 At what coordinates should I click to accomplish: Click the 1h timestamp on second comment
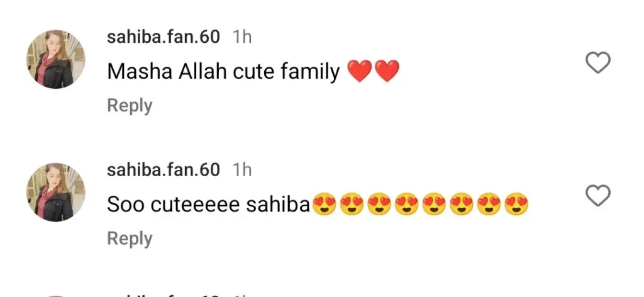[242, 170]
